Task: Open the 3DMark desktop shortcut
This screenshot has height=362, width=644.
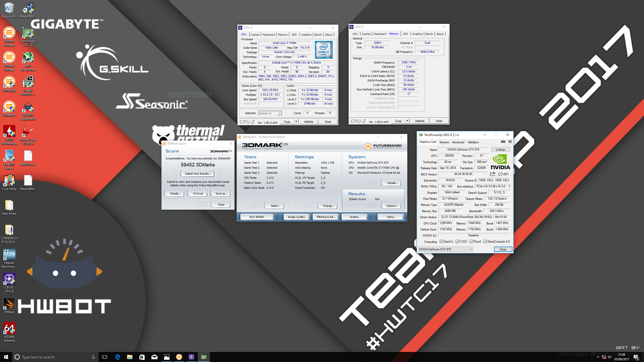Action: click(9, 306)
